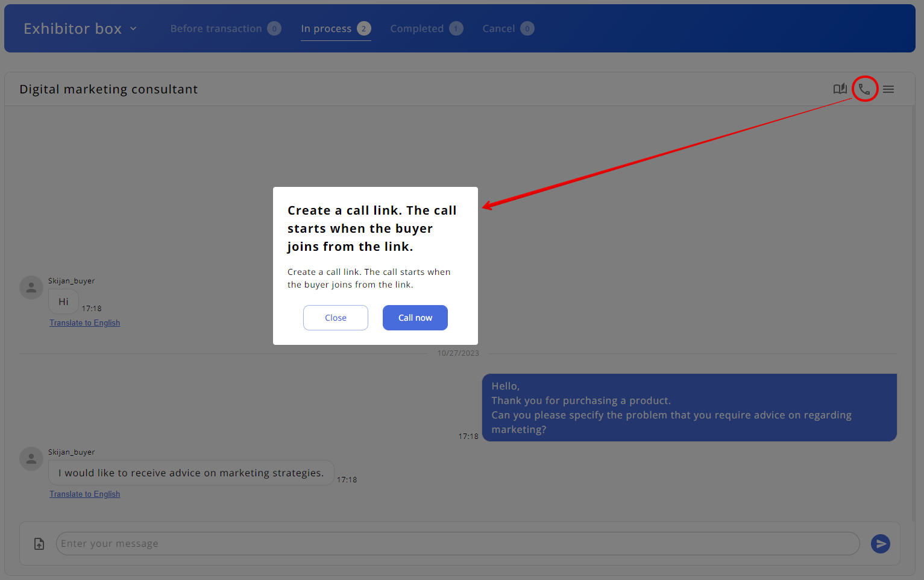The image size is (924, 580).
Task: Click the 10/27/2023 date label
Action: (458, 353)
